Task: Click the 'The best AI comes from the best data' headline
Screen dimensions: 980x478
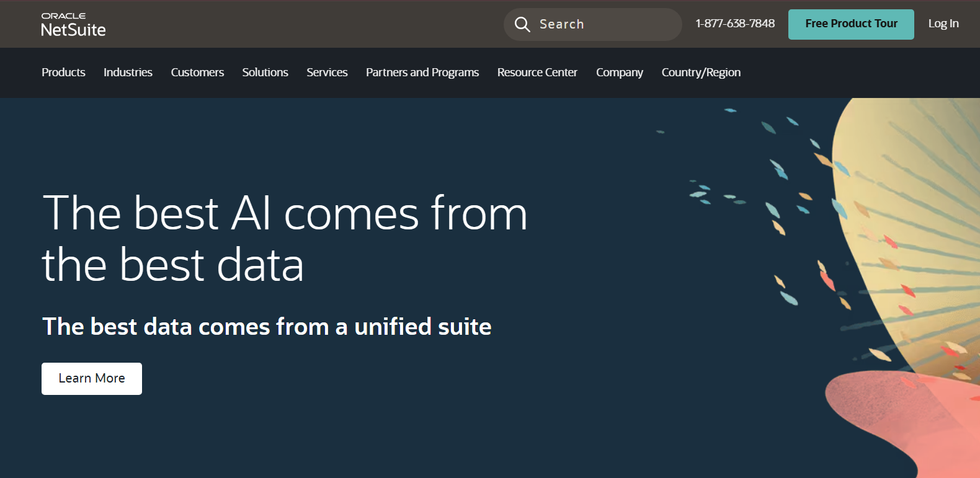Action: (285, 239)
